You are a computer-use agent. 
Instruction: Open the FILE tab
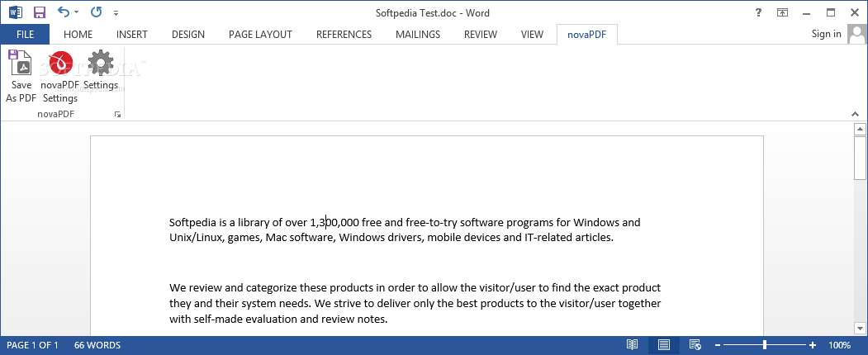[x=25, y=35]
